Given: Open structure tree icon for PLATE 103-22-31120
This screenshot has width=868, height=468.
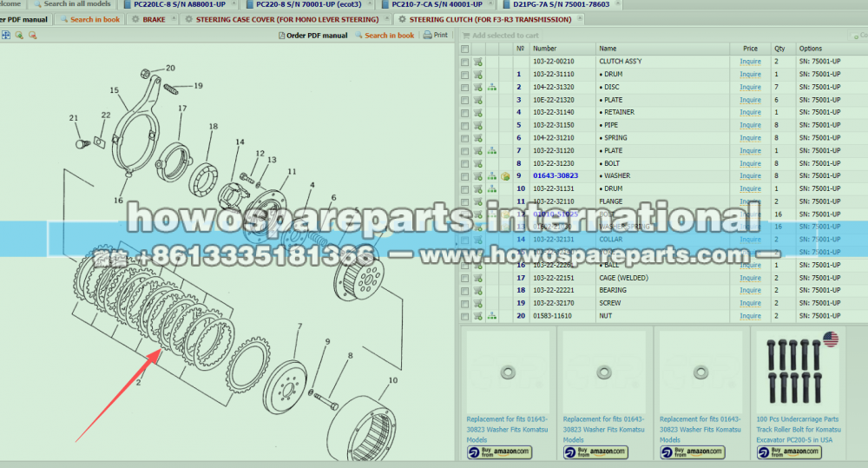Looking at the screenshot, I should [x=491, y=151].
